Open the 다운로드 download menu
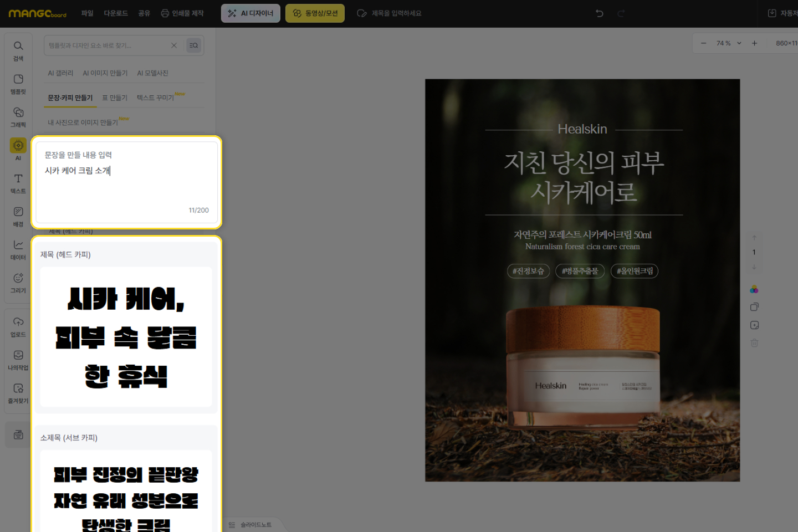 [x=116, y=13]
